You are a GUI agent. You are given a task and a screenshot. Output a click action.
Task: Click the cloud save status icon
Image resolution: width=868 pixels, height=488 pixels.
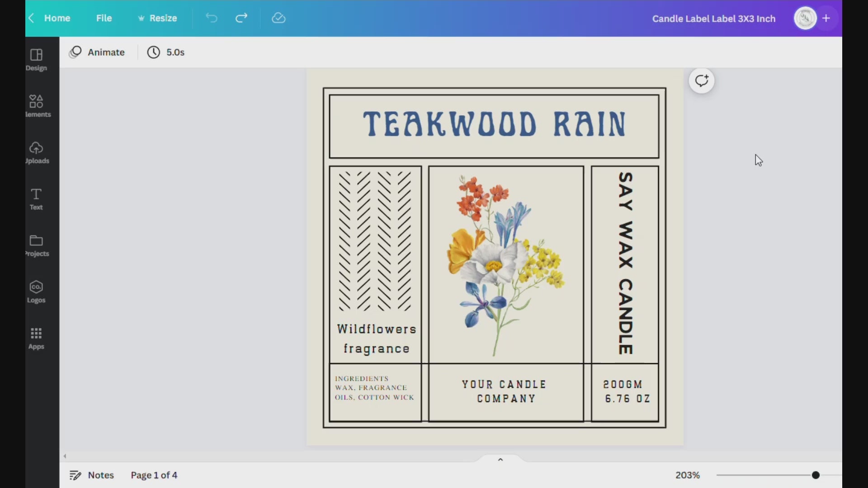(x=278, y=18)
